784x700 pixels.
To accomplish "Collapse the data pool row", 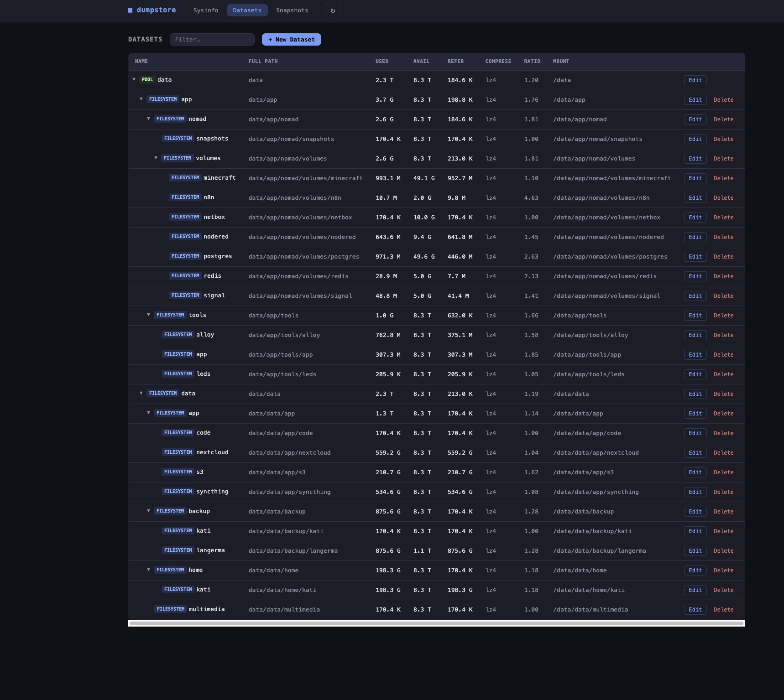I will pos(134,80).
